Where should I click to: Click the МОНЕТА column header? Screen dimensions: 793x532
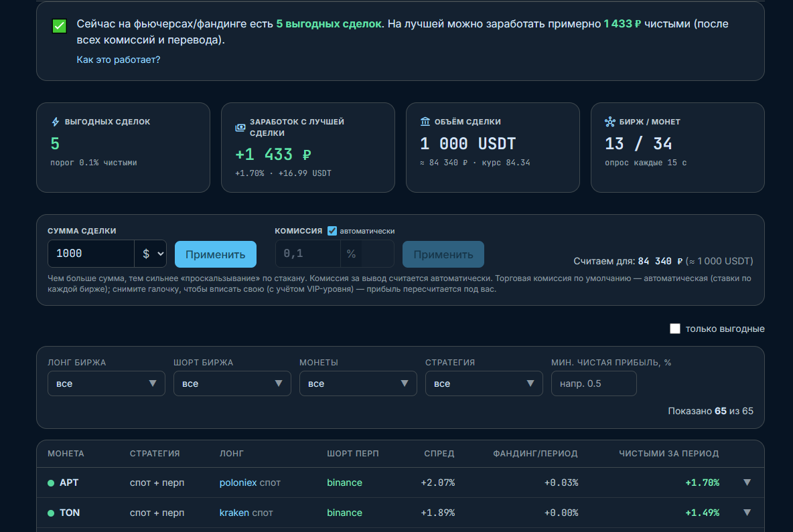tap(66, 454)
